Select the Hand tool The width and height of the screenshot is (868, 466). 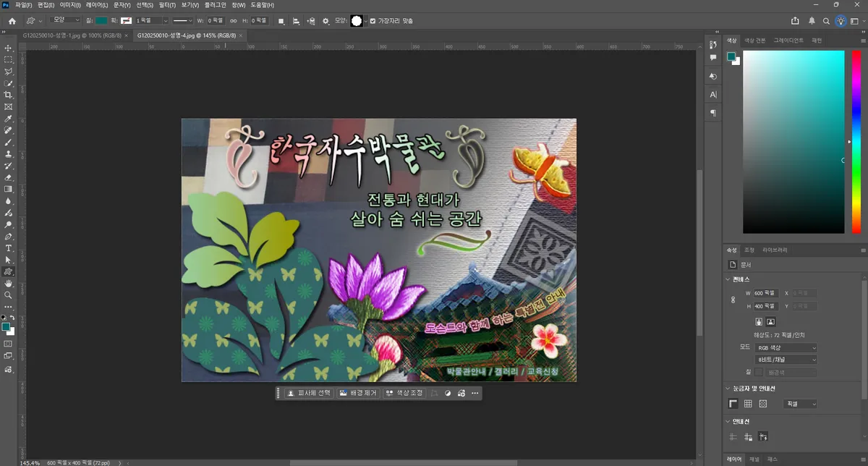(9, 284)
